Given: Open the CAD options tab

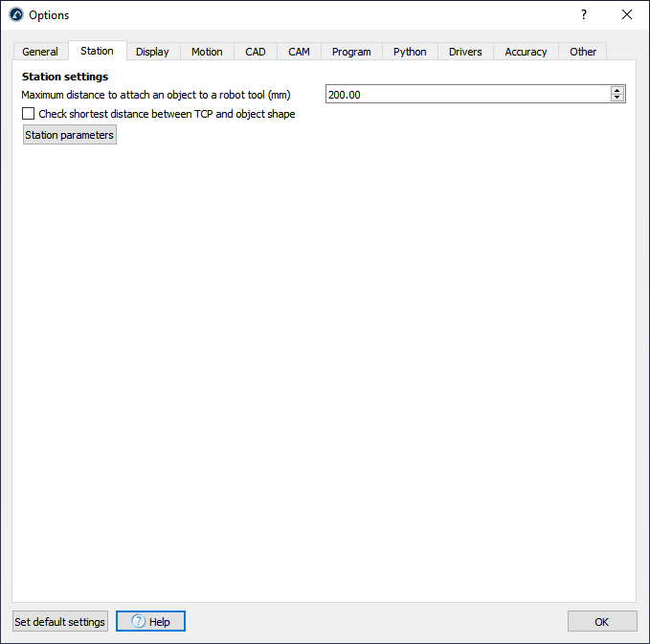Looking at the screenshot, I should point(256,52).
